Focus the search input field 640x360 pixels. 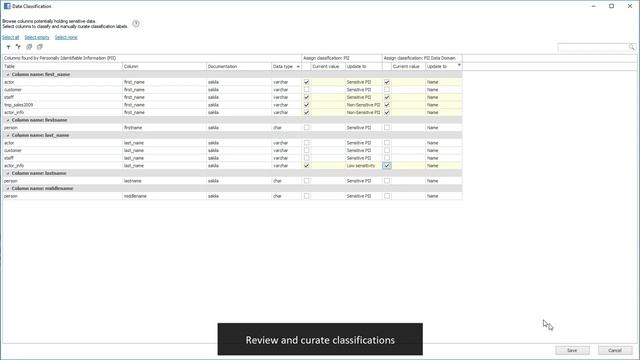(x=593, y=47)
